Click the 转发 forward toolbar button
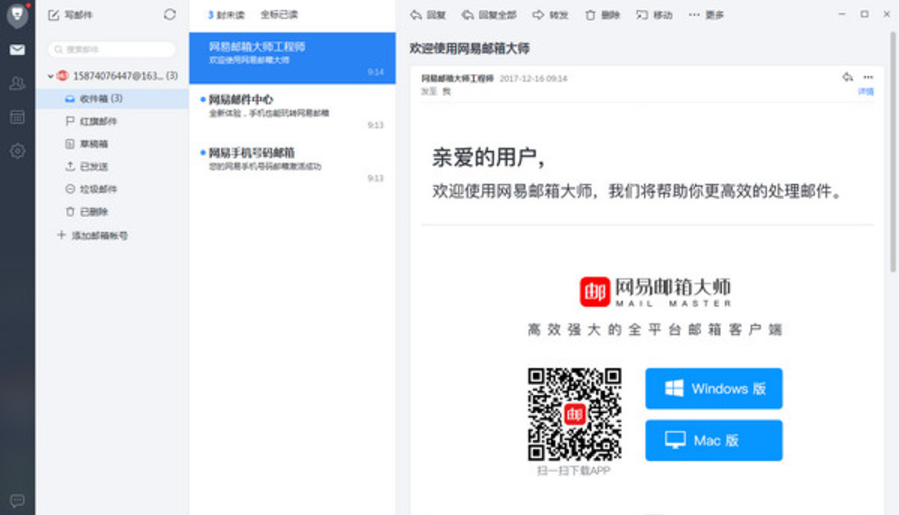Image resolution: width=899 pixels, height=515 pixels. click(x=550, y=15)
